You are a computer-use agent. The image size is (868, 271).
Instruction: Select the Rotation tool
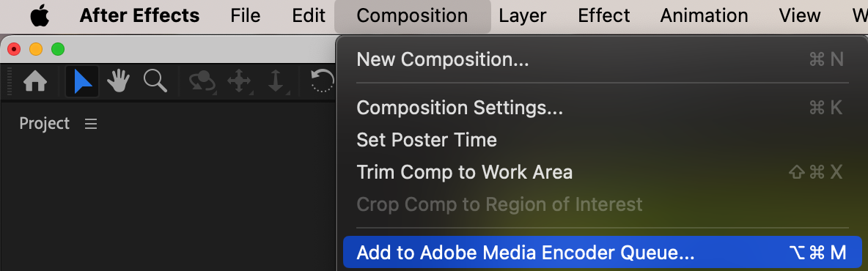point(322,81)
